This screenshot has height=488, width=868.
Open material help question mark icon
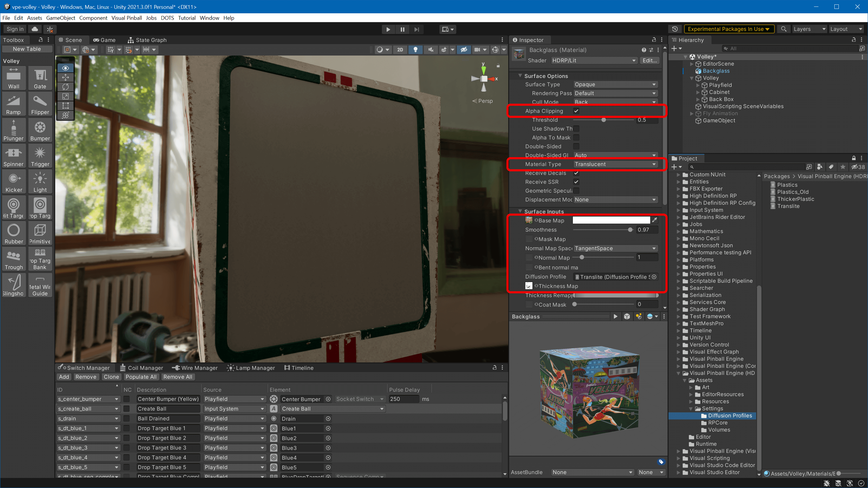point(644,50)
